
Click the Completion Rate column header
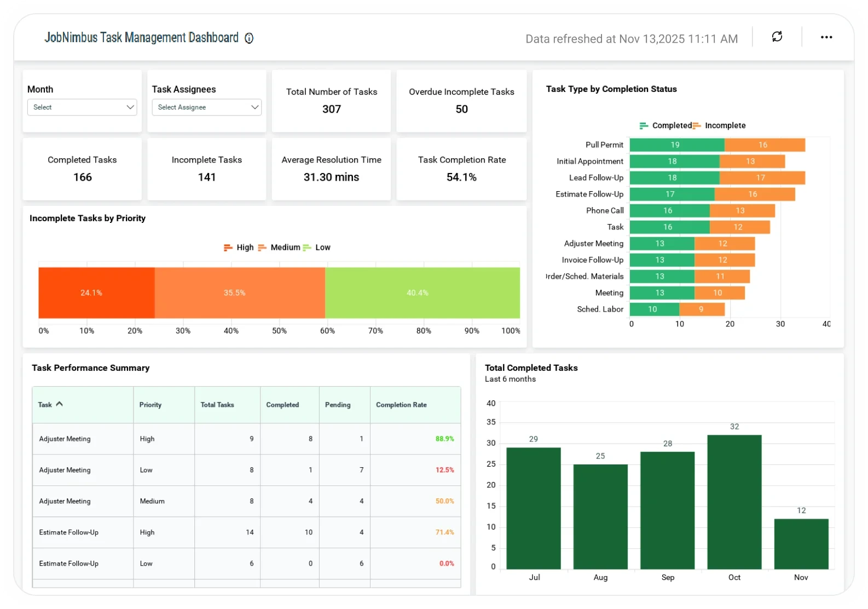[415, 405]
